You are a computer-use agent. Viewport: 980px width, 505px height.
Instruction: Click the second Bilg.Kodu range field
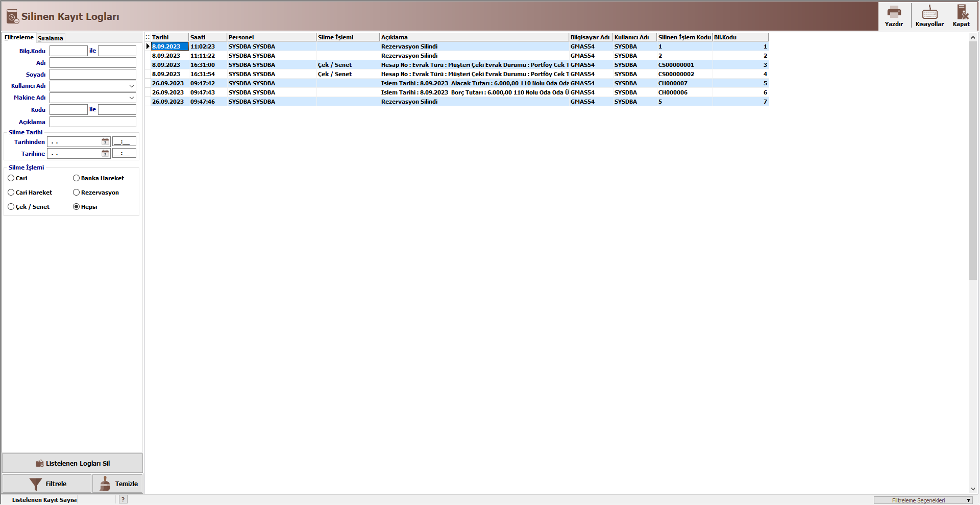(117, 51)
